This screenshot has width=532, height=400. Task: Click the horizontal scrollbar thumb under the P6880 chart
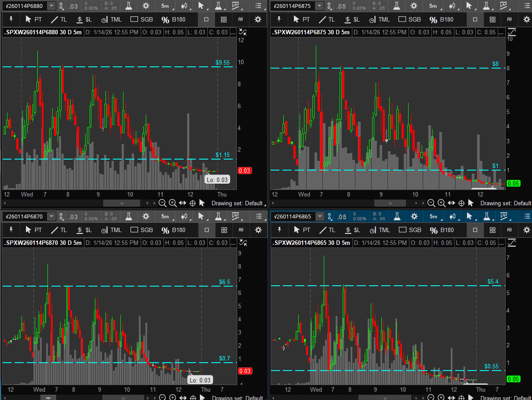[x=122, y=203]
